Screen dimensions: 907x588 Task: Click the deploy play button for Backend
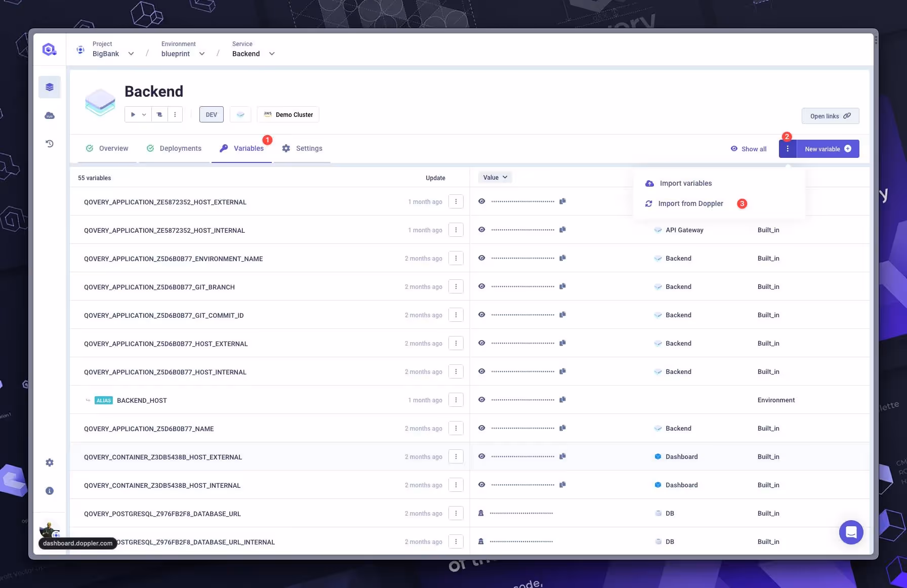(x=133, y=114)
